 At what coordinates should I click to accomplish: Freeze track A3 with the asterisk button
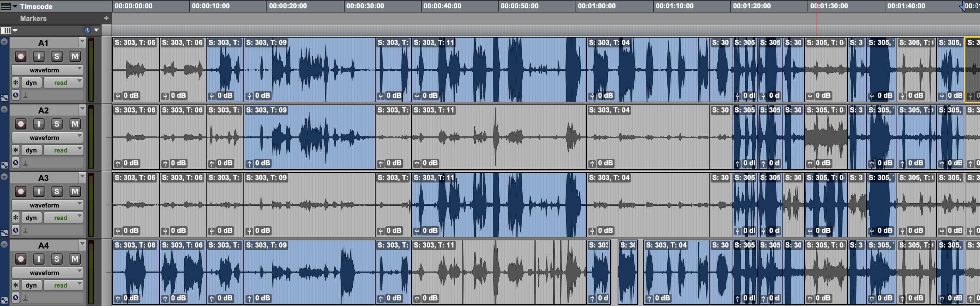16,218
